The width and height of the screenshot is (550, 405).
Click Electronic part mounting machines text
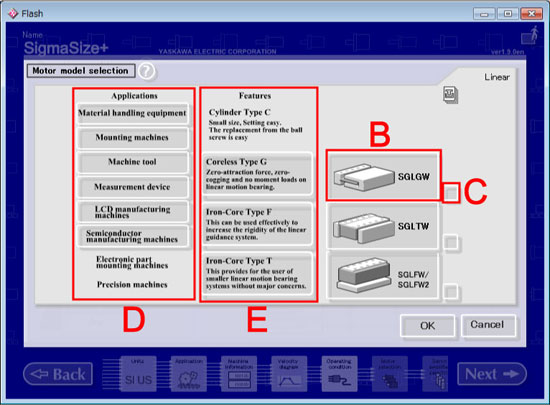click(x=132, y=262)
